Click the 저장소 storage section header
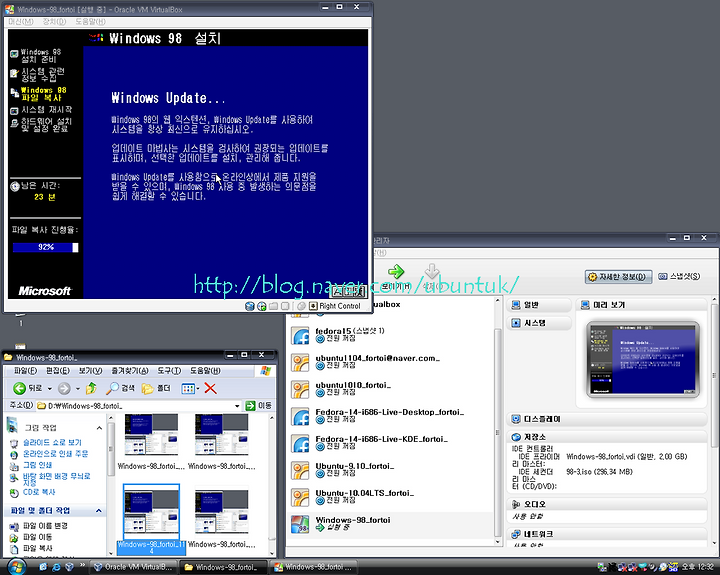 click(x=607, y=437)
